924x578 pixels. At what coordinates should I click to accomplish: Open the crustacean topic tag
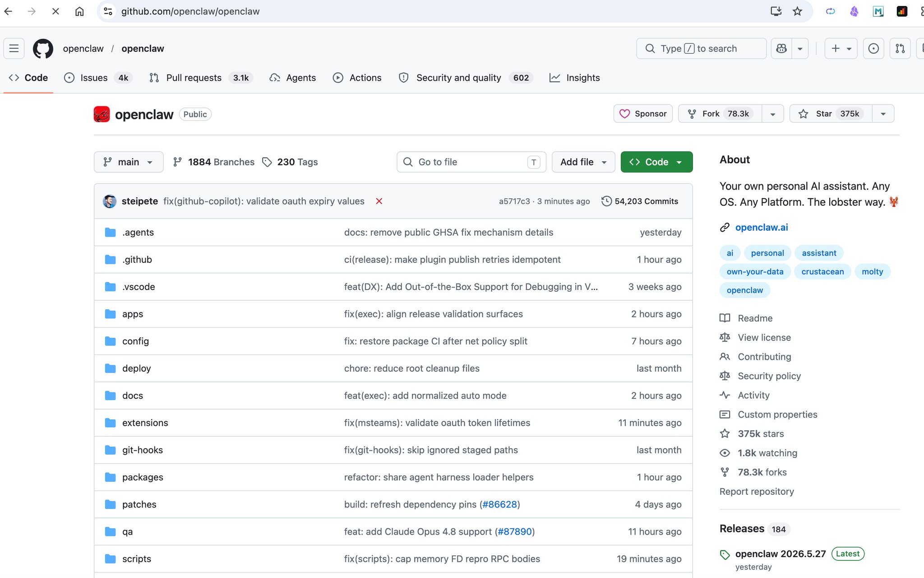[x=822, y=271]
